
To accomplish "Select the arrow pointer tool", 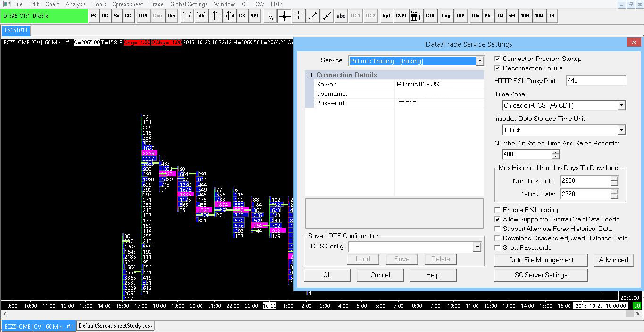I will click(x=270, y=16).
